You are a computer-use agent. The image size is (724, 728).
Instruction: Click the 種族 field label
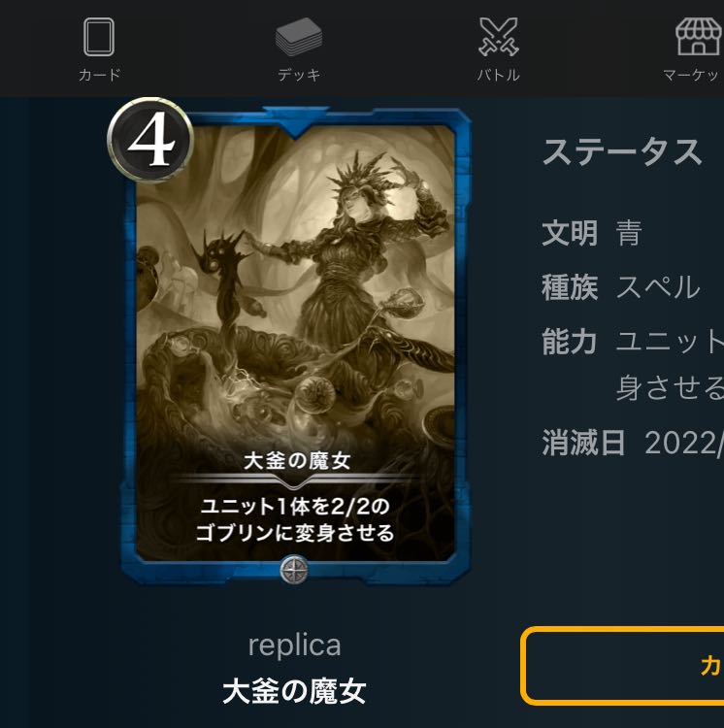570,287
